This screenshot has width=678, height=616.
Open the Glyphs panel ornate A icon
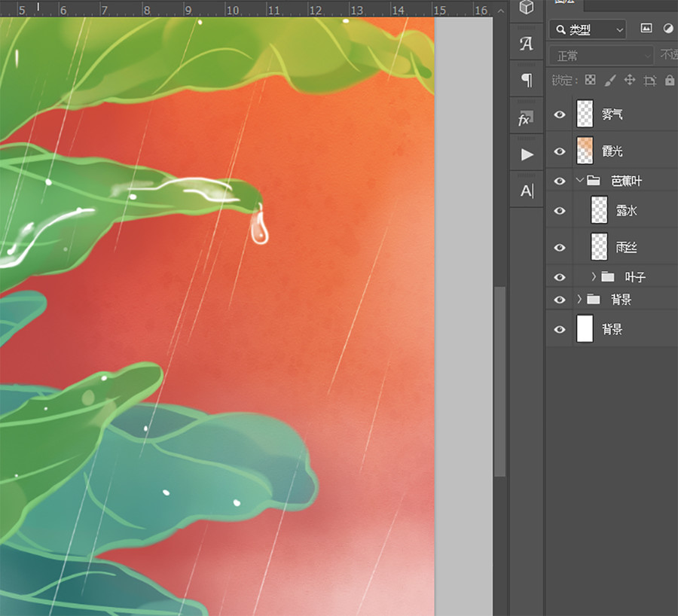[x=527, y=44]
